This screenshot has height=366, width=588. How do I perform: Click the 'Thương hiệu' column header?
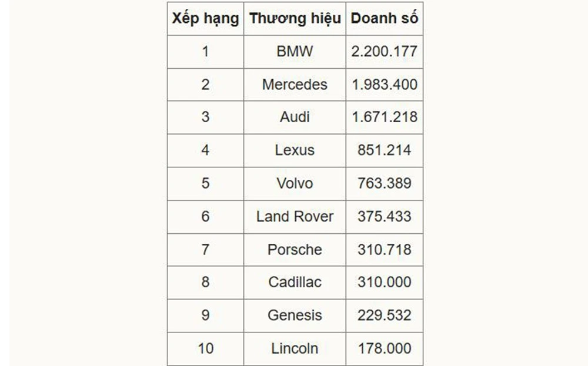tap(295, 18)
